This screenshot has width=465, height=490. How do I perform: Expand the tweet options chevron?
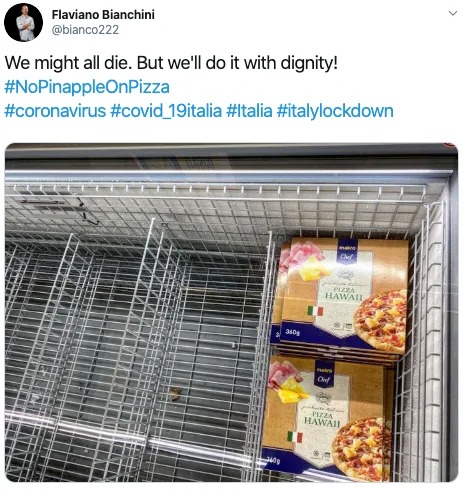coord(453,13)
